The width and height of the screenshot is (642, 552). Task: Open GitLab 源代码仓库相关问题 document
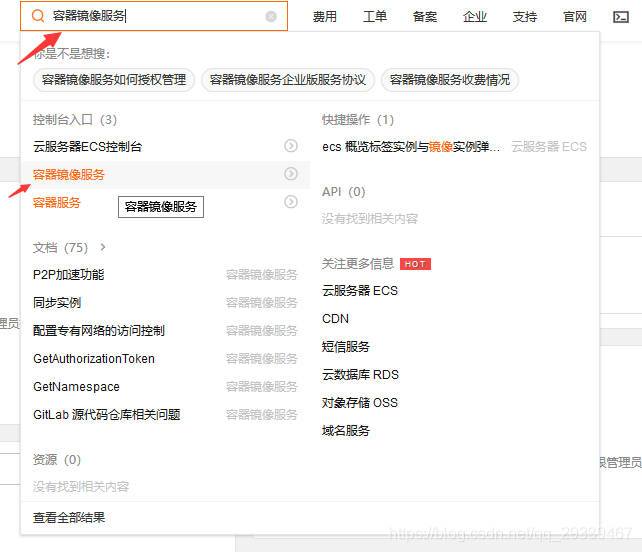(x=106, y=414)
